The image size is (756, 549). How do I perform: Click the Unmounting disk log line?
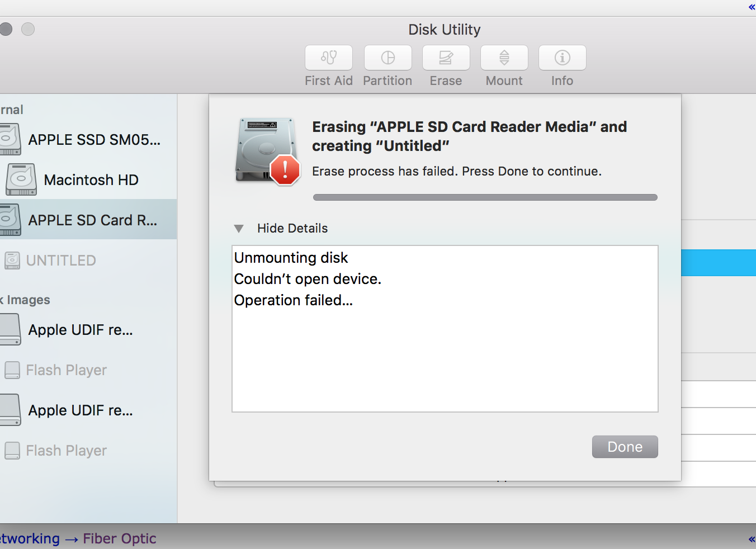(291, 258)
